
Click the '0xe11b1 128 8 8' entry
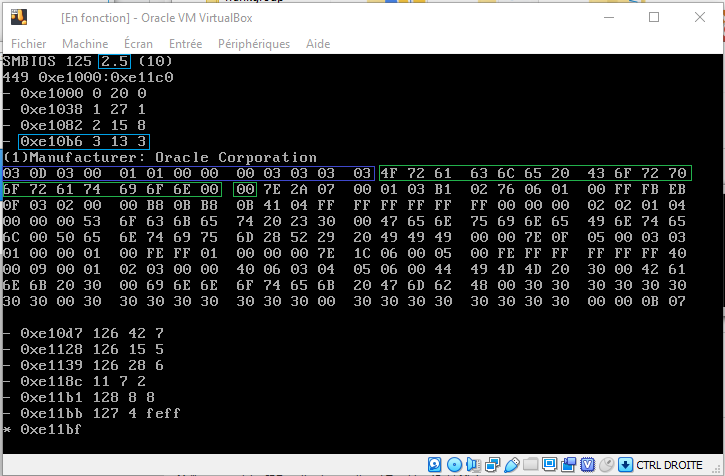pos(87,397)
